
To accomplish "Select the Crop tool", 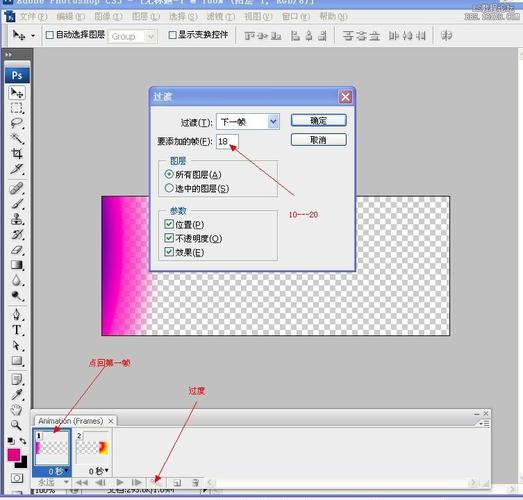I will pyautogui.click(x=17, y=153).
